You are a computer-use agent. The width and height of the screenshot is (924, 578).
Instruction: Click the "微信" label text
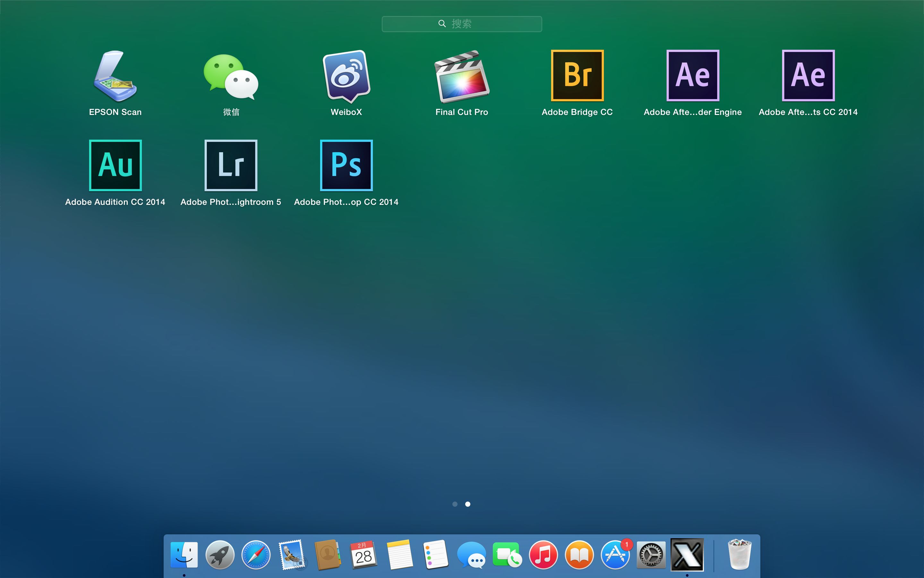(231, 112)
